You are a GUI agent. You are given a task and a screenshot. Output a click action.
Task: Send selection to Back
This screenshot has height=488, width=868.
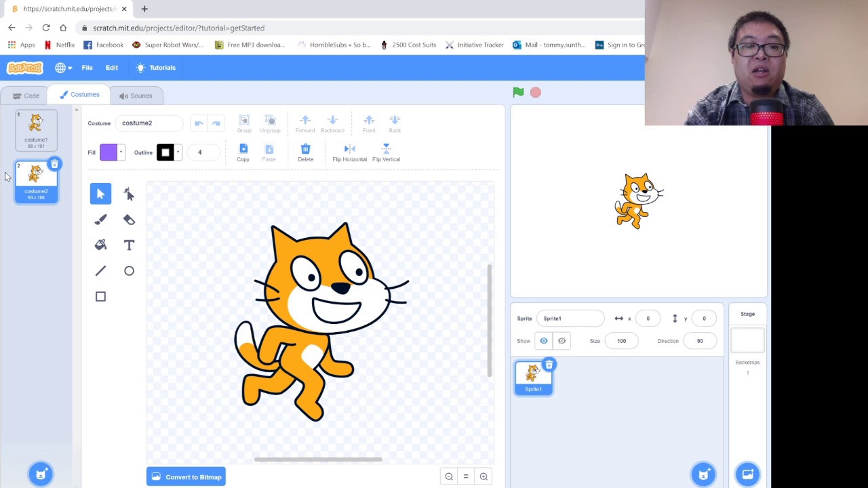[x=395, y=123]
